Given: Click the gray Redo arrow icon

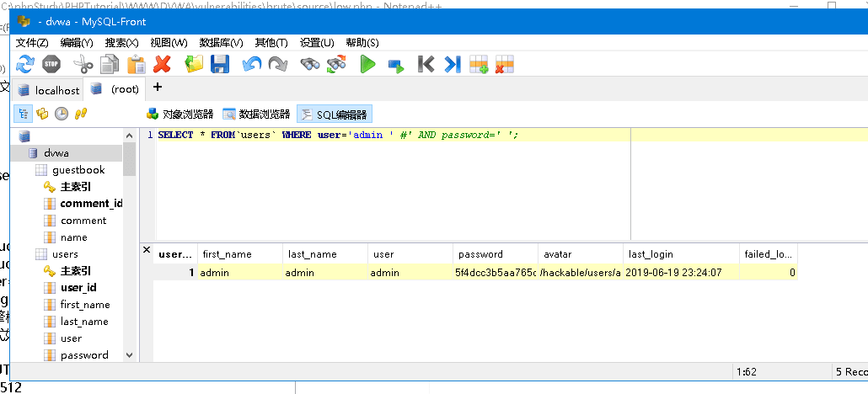Looking at the screenshot, I should [278, 64].
